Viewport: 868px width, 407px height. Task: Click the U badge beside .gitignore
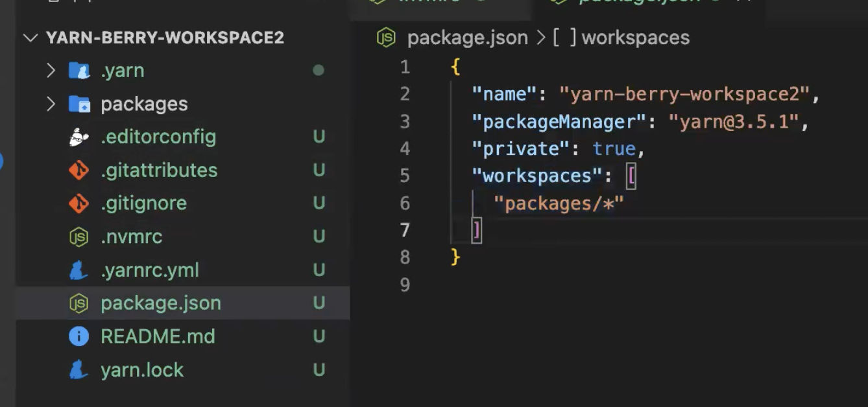click(319, 203)
